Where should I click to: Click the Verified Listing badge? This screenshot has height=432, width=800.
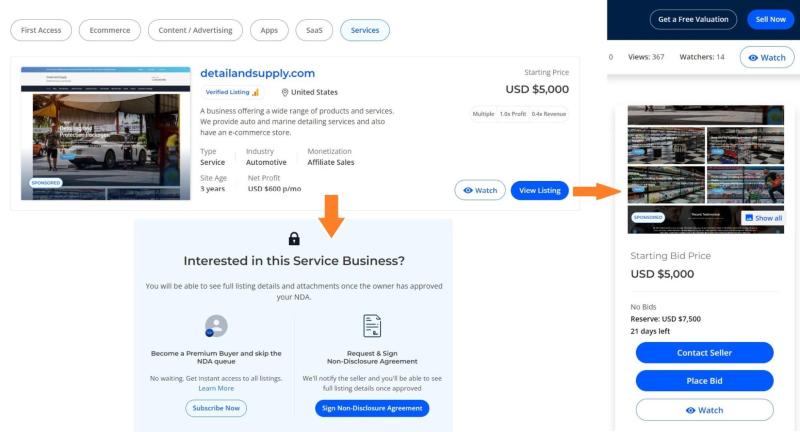[232, 92]
